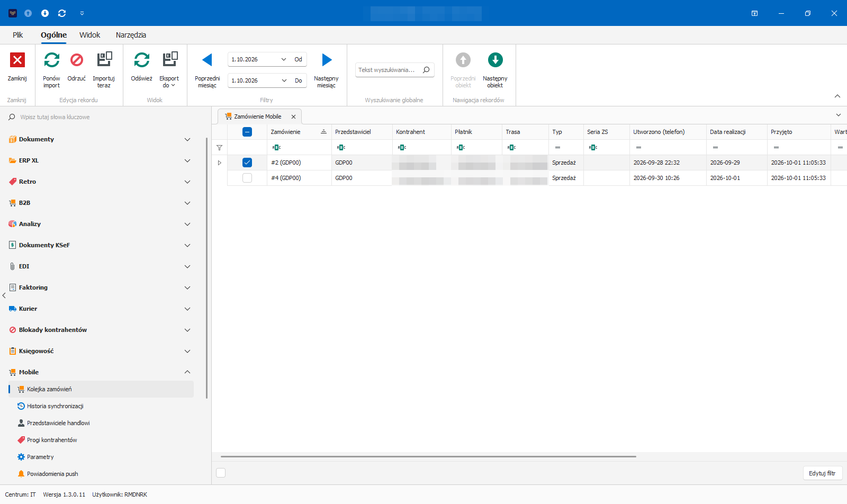
Task: Go to Następny miesiąc with right arrow
Action: coord(327,60)
